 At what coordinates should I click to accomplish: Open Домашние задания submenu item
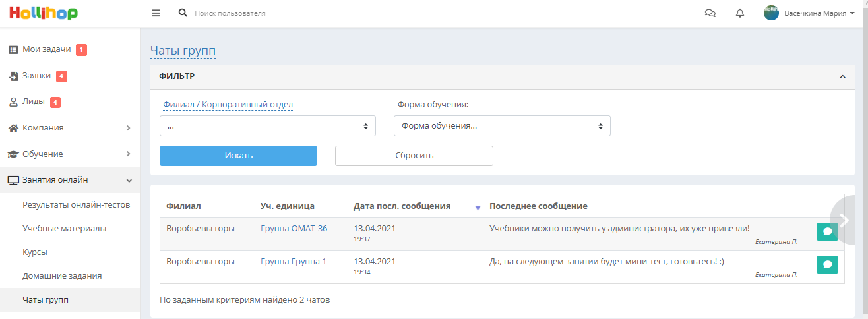[x=62, y=275]
